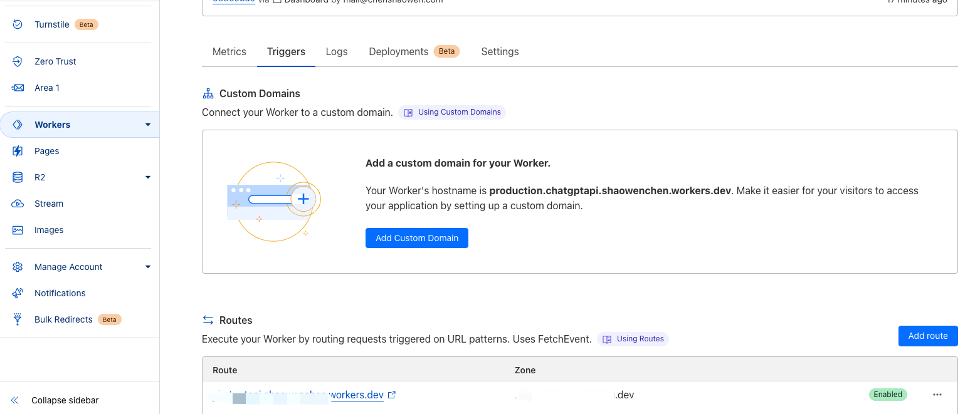Click the Add route button
The height and width of the screenshot is (414, 980).
coord(928,336)
